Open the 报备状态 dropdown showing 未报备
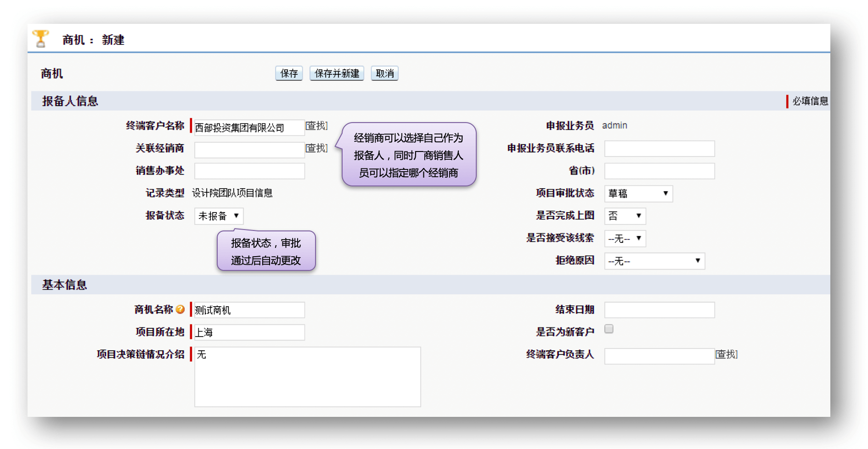 point(219,216)
